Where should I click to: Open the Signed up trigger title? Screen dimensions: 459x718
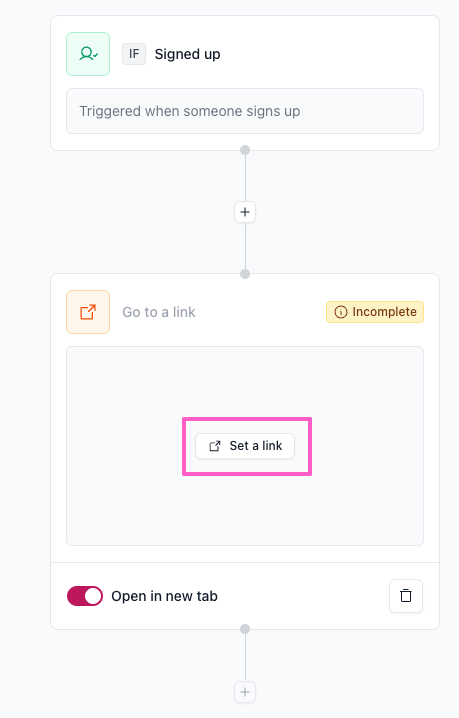187,54
